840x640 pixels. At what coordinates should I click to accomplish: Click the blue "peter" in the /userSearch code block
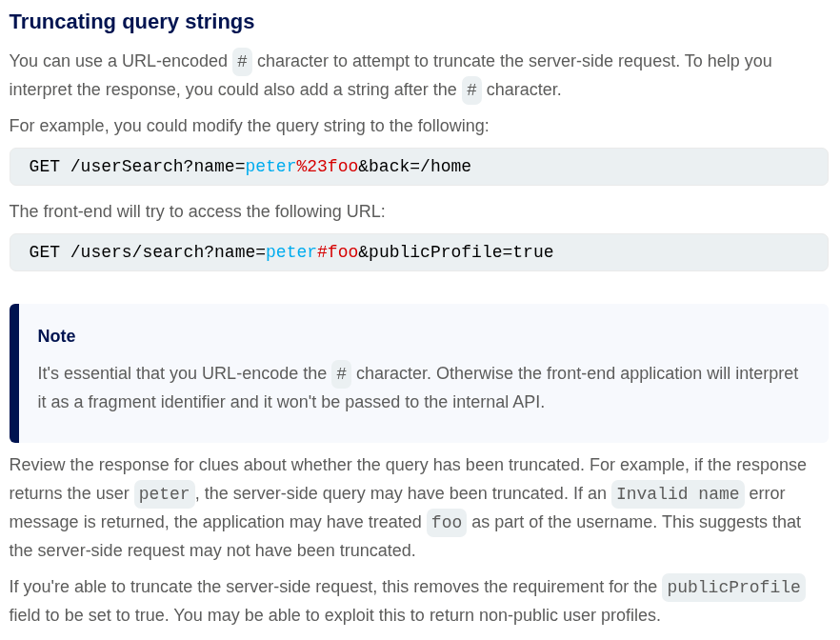tap(270, 167)
